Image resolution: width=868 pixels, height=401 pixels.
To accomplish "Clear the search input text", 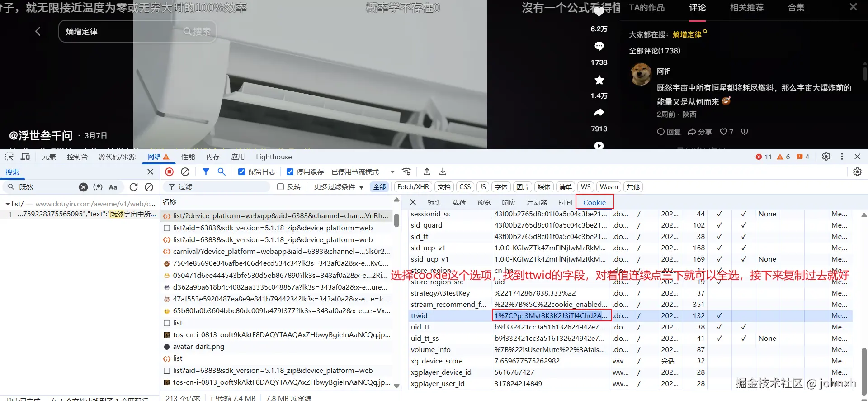I will [x=83, y=187].
